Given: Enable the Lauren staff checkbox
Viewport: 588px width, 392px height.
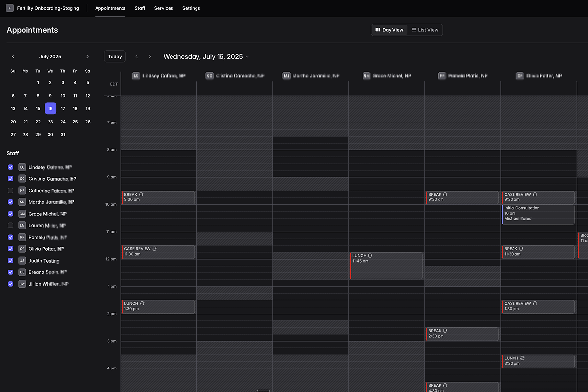Looking at the screenshot, I should click(x=11, y=225).
